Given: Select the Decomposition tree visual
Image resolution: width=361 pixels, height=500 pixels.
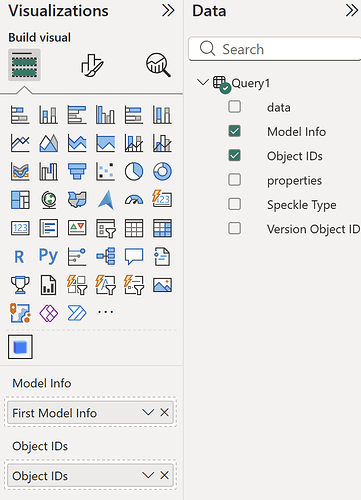Looking at the screenshot, I should [x=105, y=257].
